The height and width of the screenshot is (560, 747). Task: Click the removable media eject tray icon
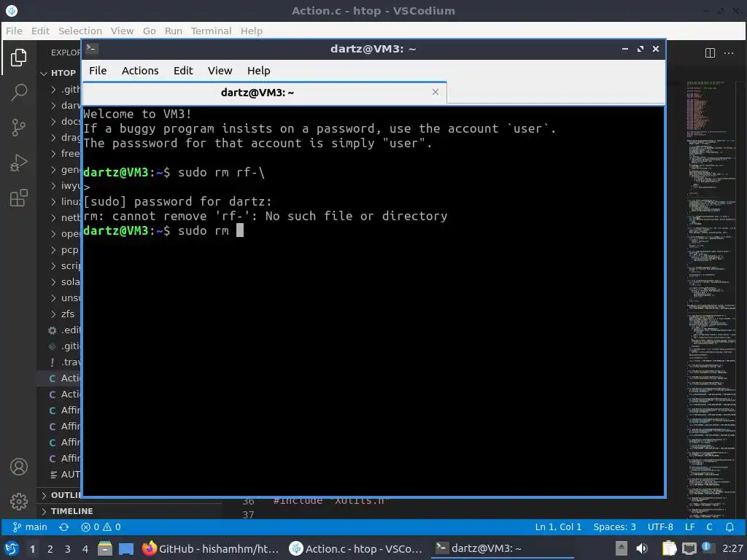click(x=622, y=548)
